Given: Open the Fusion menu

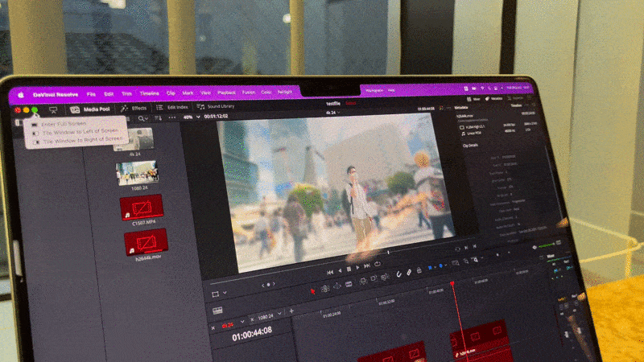Looking at the screenshot, I should pos(249,93).
